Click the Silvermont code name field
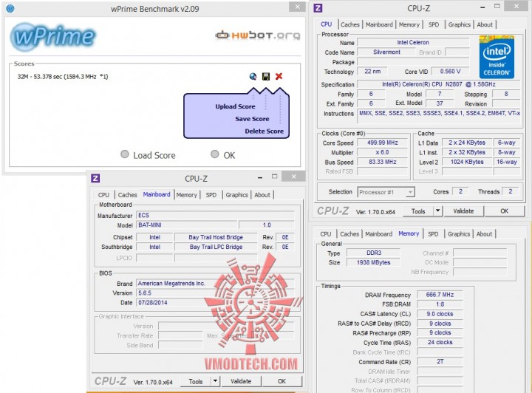Screen dimensions: 532x393 (x=386, y=52)
